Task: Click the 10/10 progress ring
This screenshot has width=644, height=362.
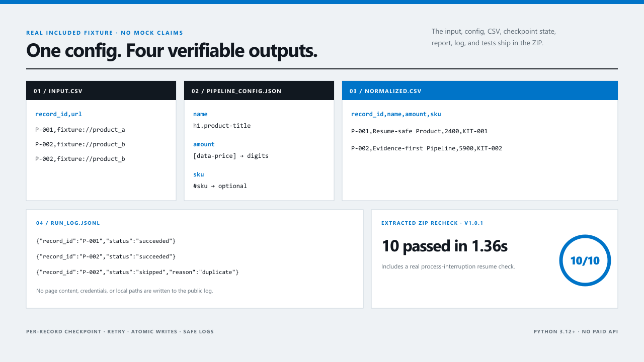Action: [585, 260]
